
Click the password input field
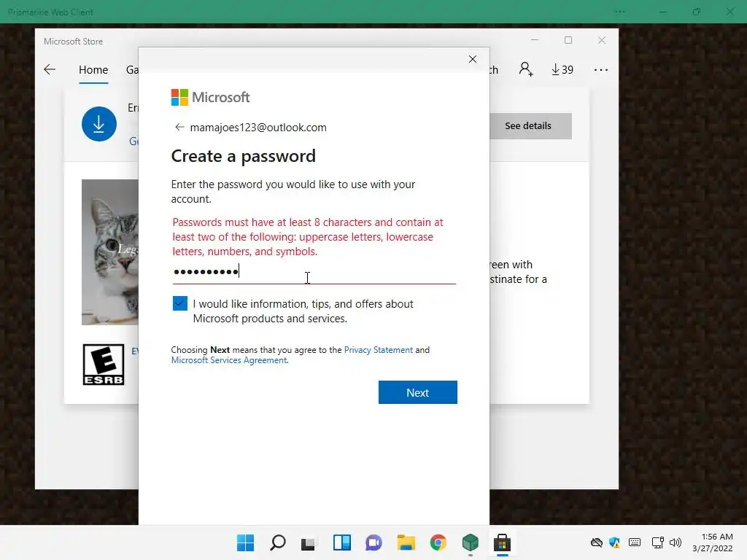(x=314, y=273)
